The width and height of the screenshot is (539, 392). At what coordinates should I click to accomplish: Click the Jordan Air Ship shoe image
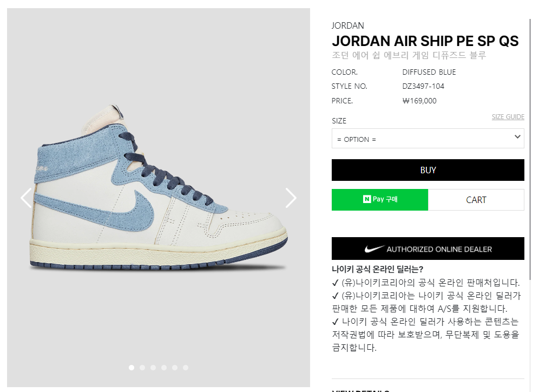(159, 187)
